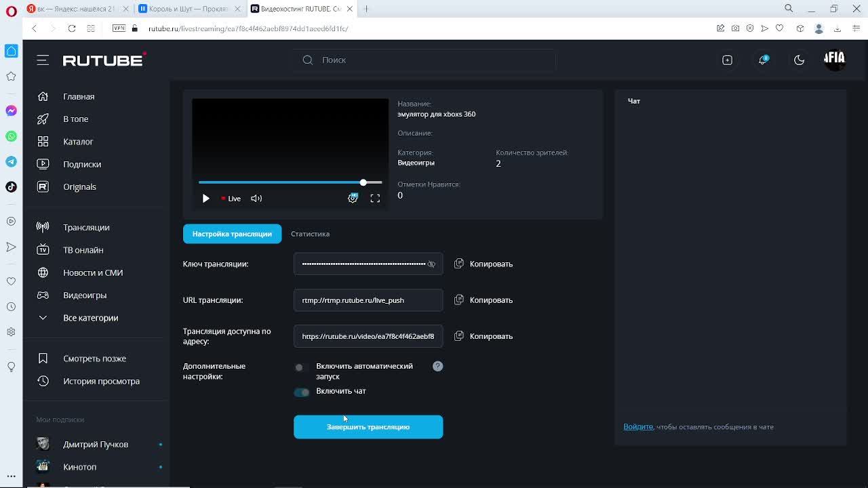Open TikTok in Opera sidebar

(x=11, y=187)
